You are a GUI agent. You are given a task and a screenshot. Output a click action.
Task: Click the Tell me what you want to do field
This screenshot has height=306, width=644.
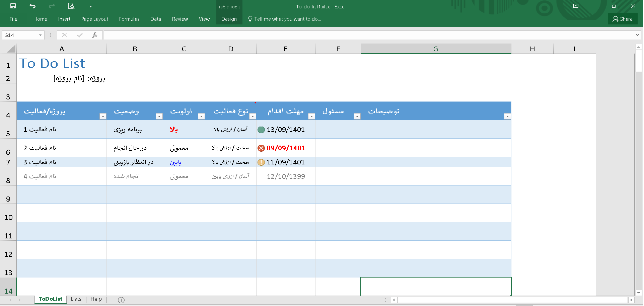coord(284,19)
